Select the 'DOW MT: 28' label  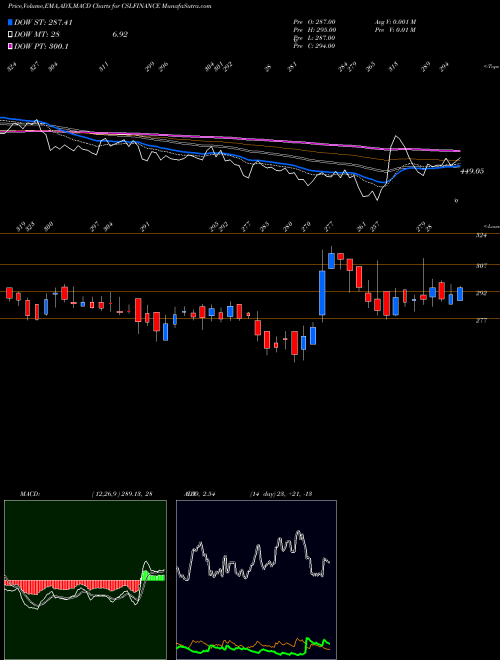coord(37,35)
